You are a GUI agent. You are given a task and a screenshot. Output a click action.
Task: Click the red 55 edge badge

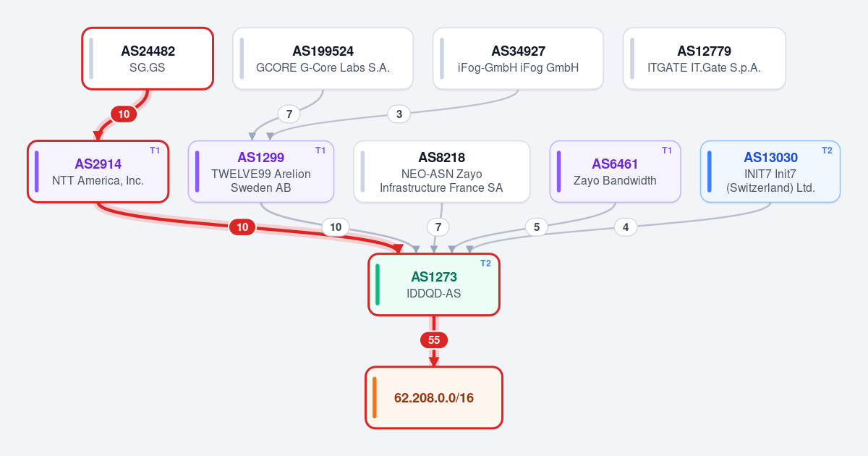[x=434, y=340]
